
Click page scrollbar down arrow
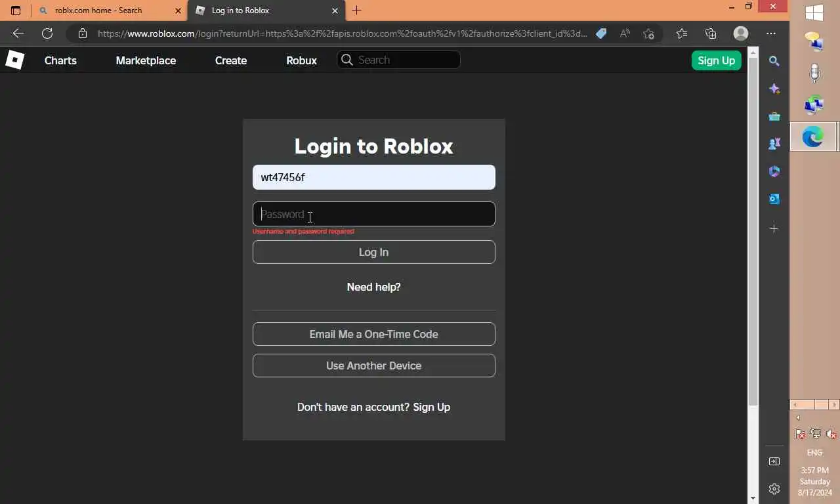(x=753, y=498)
